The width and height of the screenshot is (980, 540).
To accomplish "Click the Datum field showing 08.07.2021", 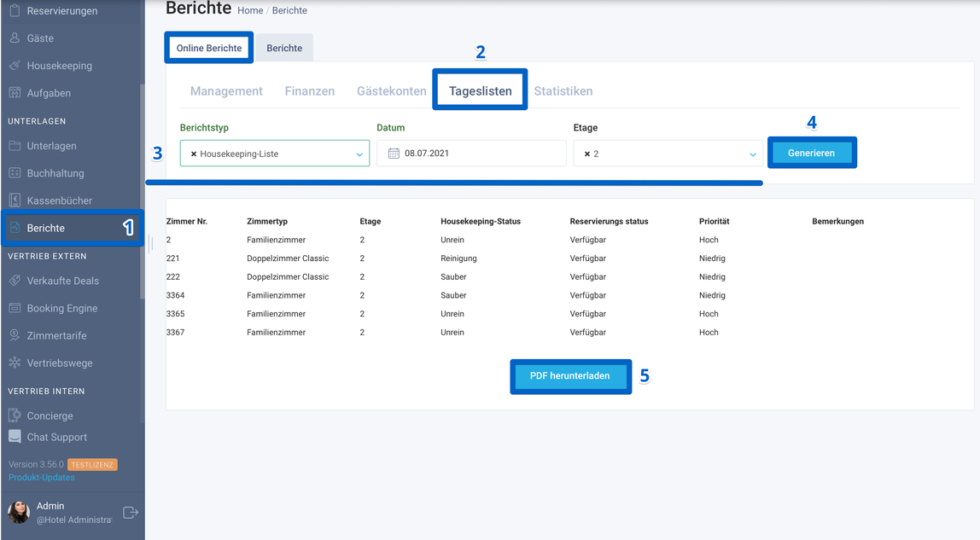I will tap(471, 153).
